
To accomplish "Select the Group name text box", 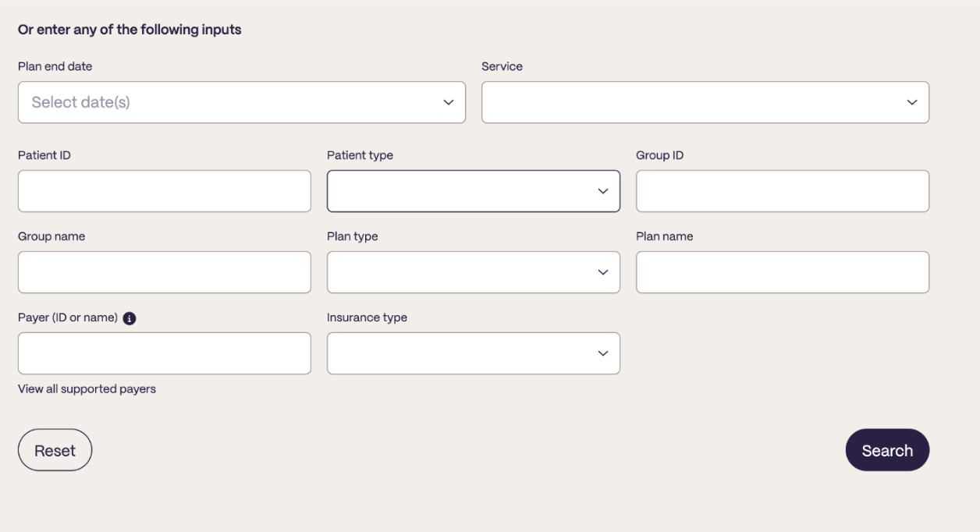I will click(x=165, y=272).
